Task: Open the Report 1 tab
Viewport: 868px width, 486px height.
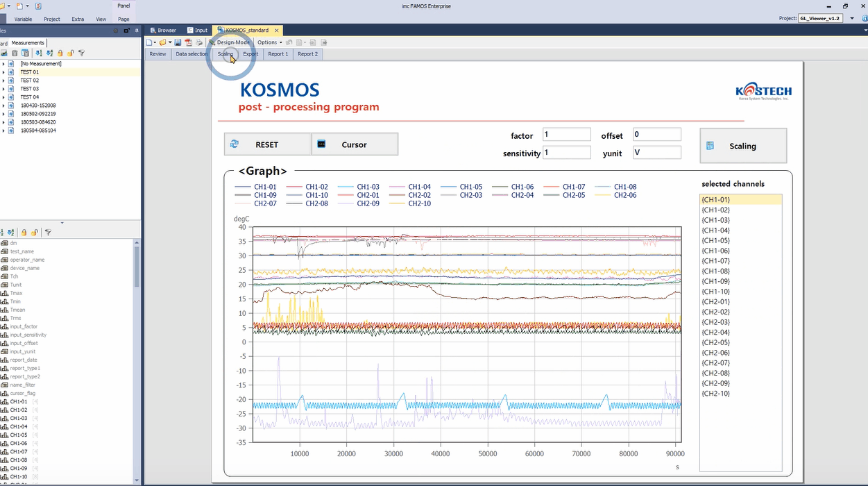Action: click(278, 54)
